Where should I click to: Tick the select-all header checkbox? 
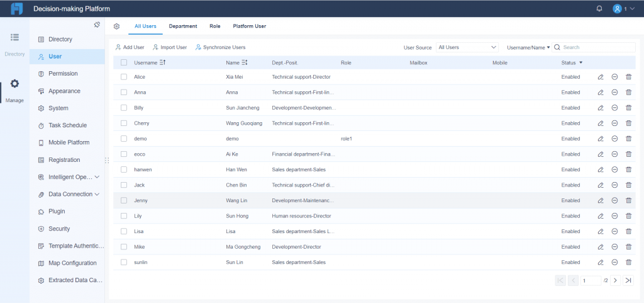(124, 63)
